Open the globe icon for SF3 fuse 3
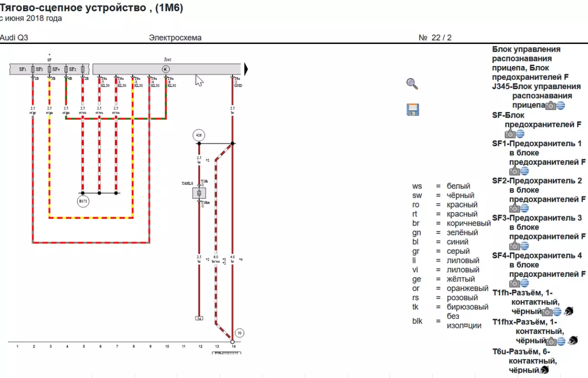 [524, 246]
